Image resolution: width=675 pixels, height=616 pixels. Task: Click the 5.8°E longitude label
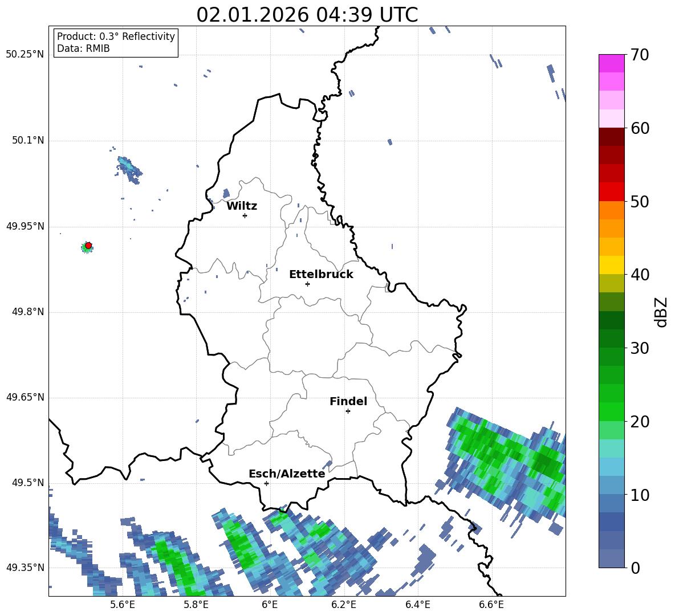pos(196,605)
